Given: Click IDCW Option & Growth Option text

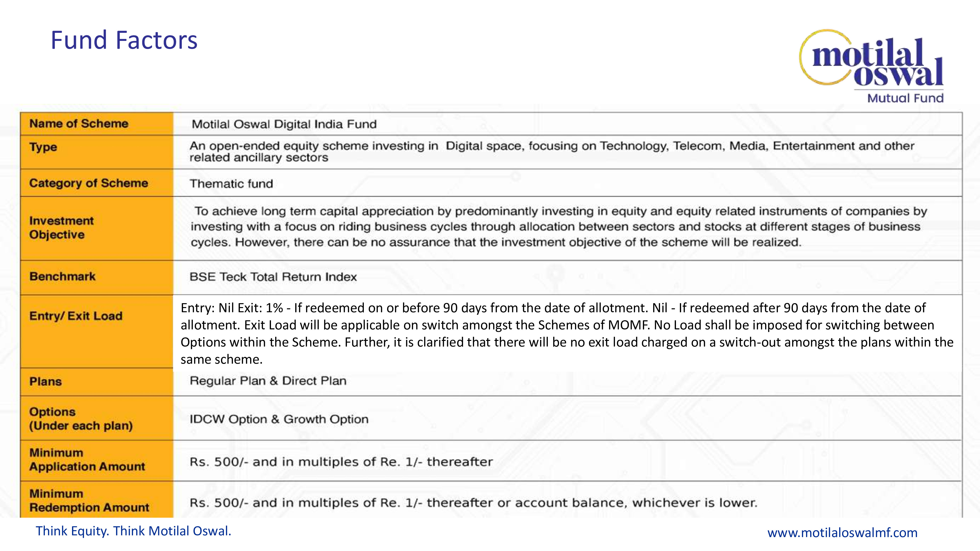Looking at the screenshot, I should pos(279,419).
